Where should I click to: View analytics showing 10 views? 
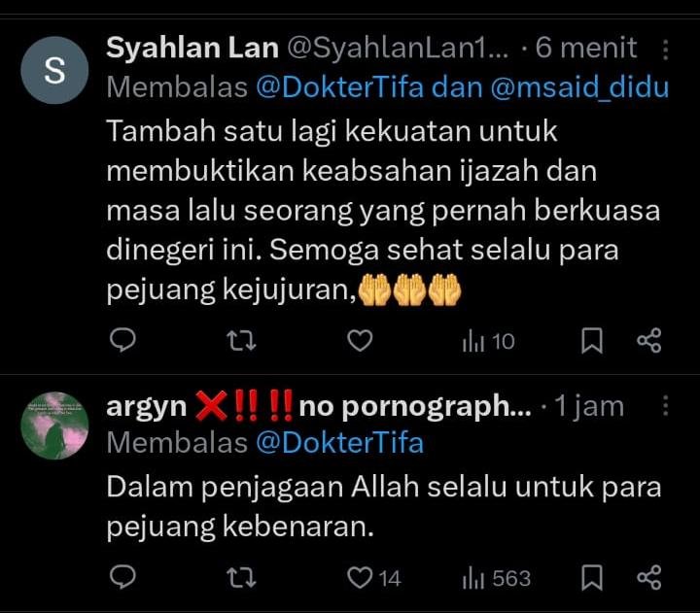tap(488, 342)
